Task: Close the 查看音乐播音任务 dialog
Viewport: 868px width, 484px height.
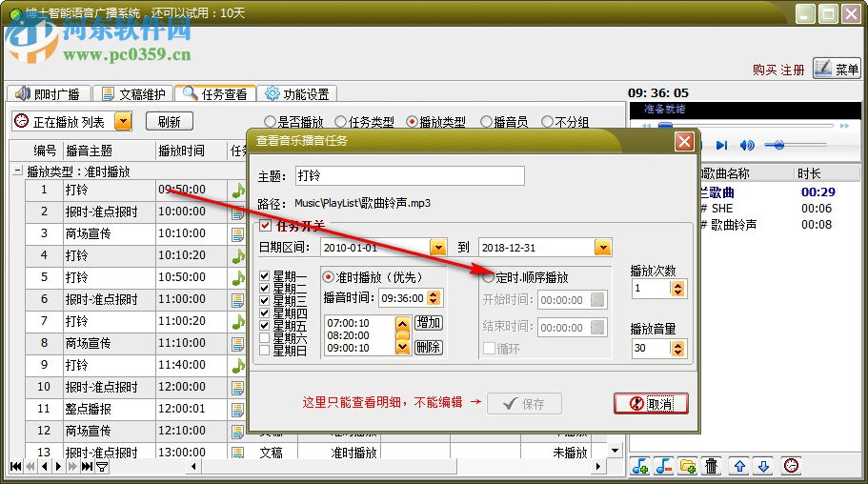Action: tap(684, 142)
